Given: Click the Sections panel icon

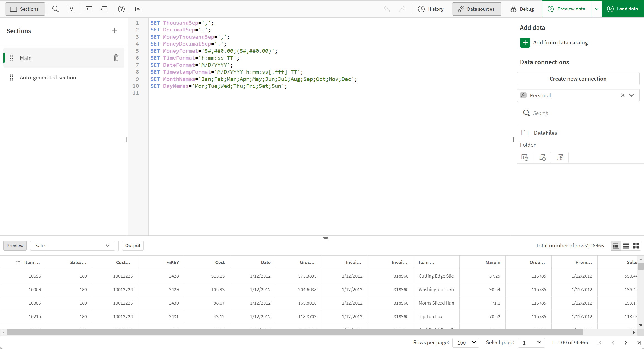Looking at the screenshot, I should pyautogui.click(x=13, y=9).
